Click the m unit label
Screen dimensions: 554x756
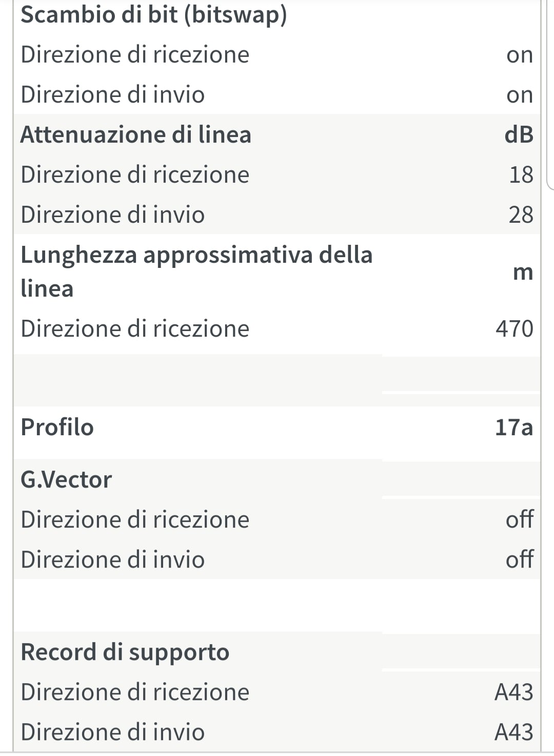(523, 272)
